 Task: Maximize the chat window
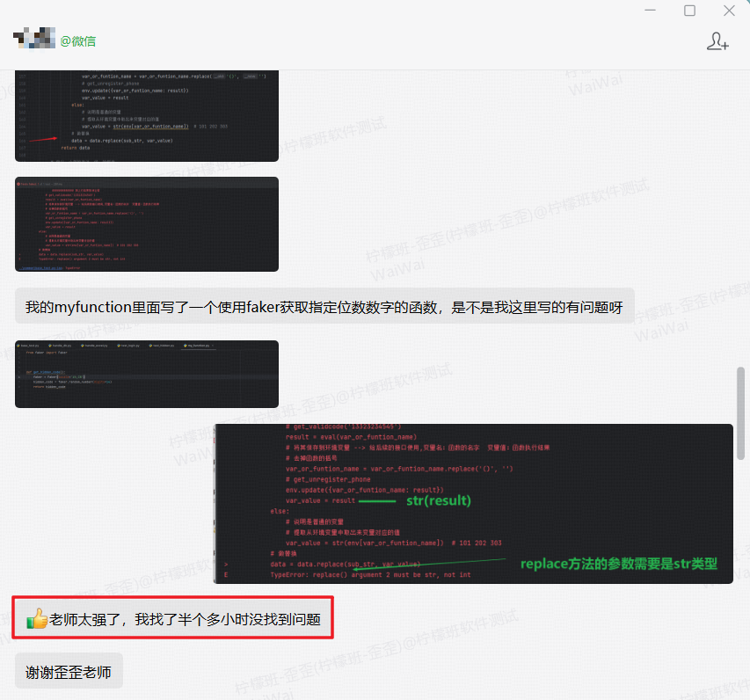(689, 10)
